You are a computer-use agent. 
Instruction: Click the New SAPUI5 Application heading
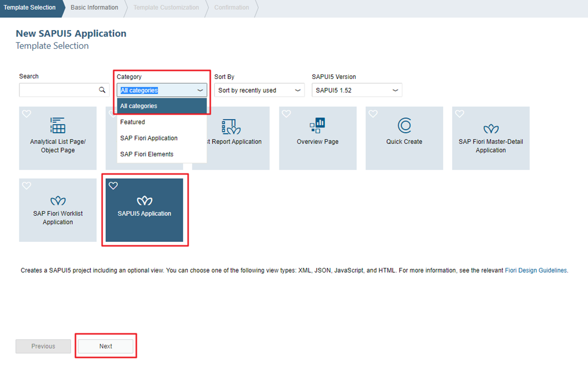(x=71, y=33)
